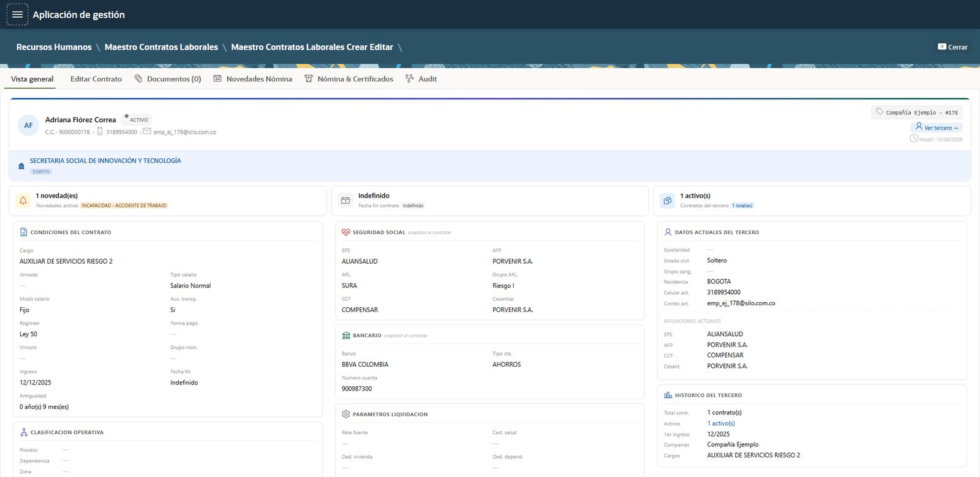Click Maestro Contratos Laborales Crear Editar breadcrumb

tap(312, 47)
